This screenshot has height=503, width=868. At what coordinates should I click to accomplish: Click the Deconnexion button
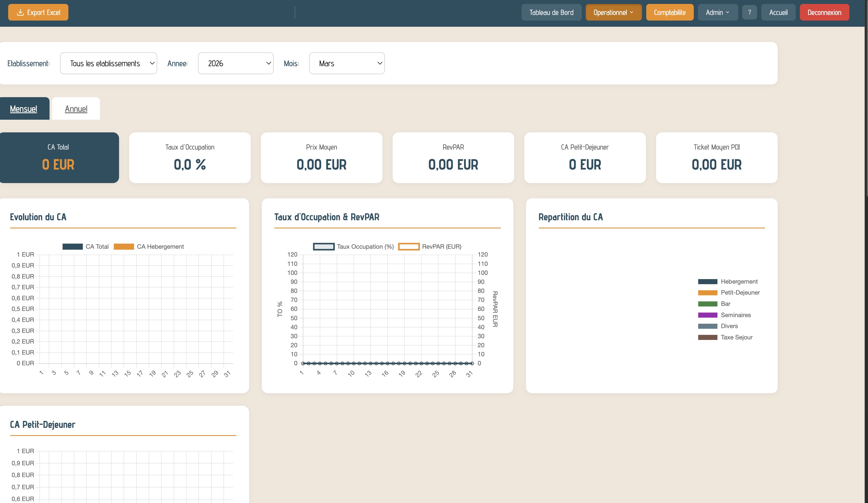click(824, 12)
